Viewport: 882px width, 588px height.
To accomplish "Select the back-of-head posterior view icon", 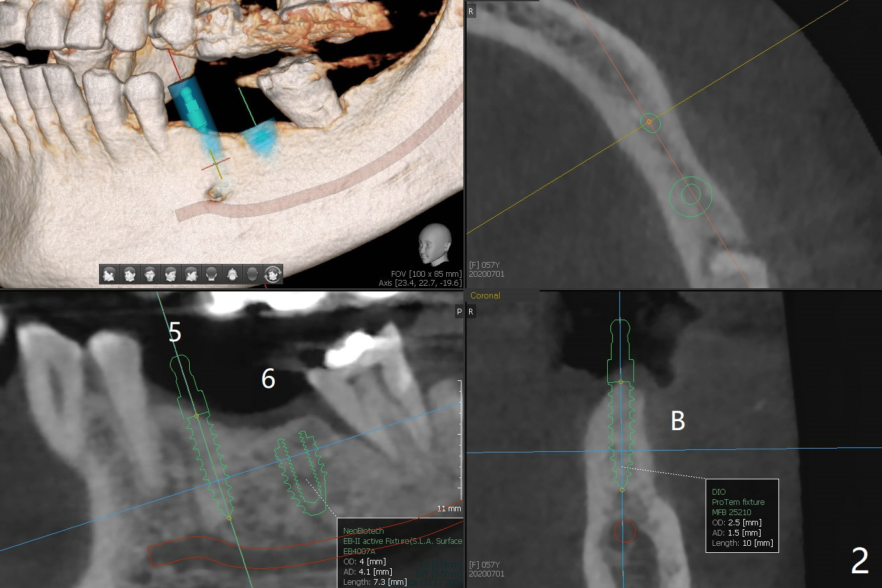I will (212, 275).
